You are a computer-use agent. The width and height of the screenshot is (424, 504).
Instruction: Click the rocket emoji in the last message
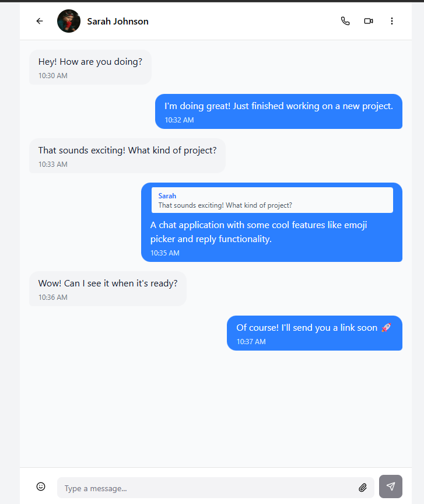click(385, 328)
